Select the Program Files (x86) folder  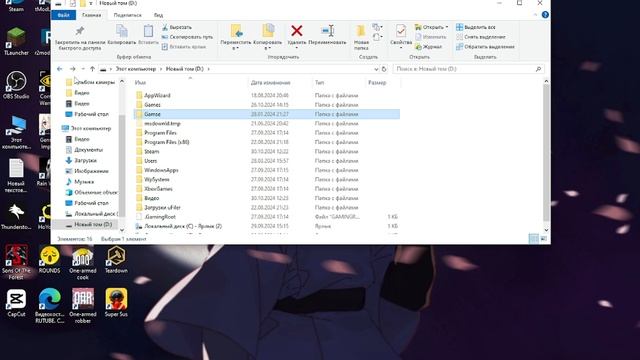pos(267,142)
